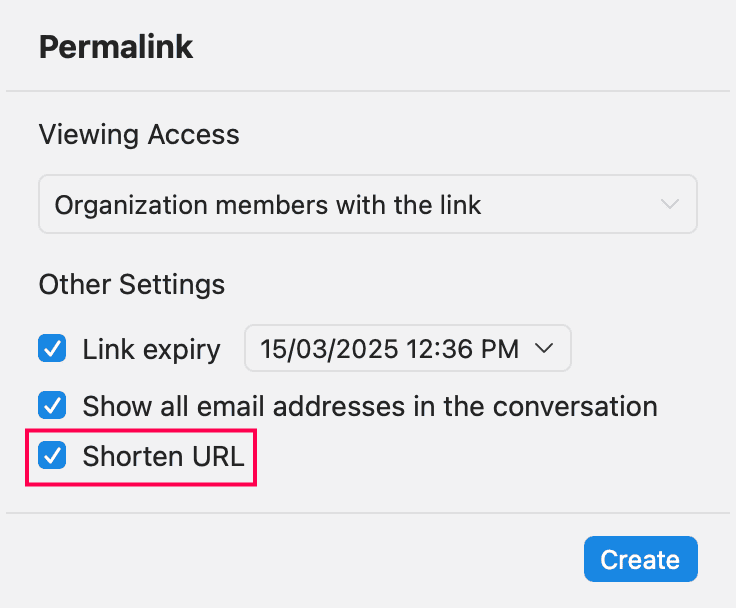The image size is (736, 608).
Task: Click the chevron beside the expiry date
Action: [544, 349]
